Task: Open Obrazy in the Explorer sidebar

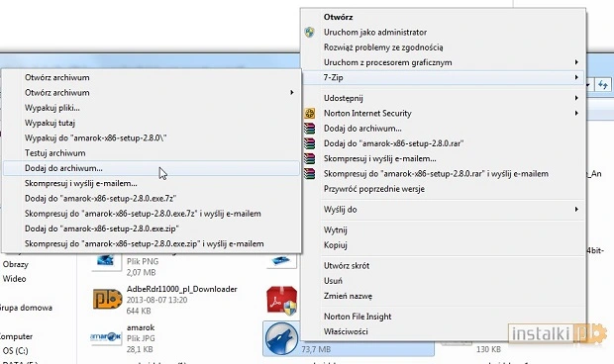Action: (16, 264)
